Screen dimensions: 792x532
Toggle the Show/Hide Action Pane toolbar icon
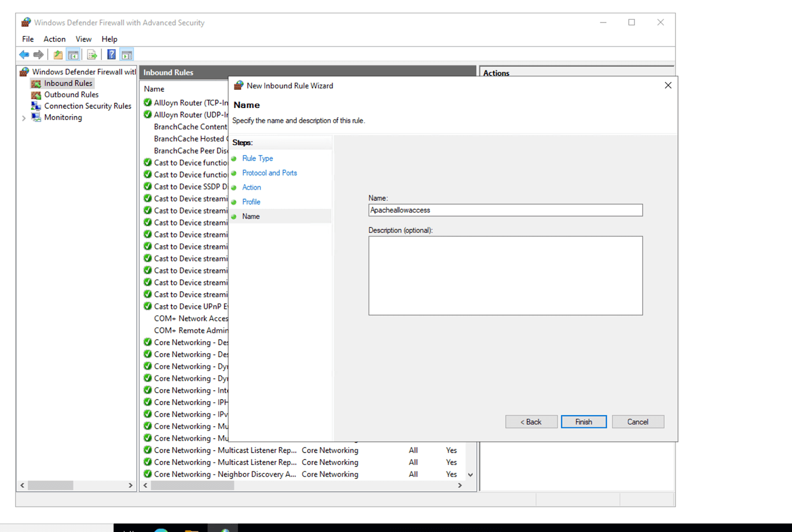pos(127,54)
